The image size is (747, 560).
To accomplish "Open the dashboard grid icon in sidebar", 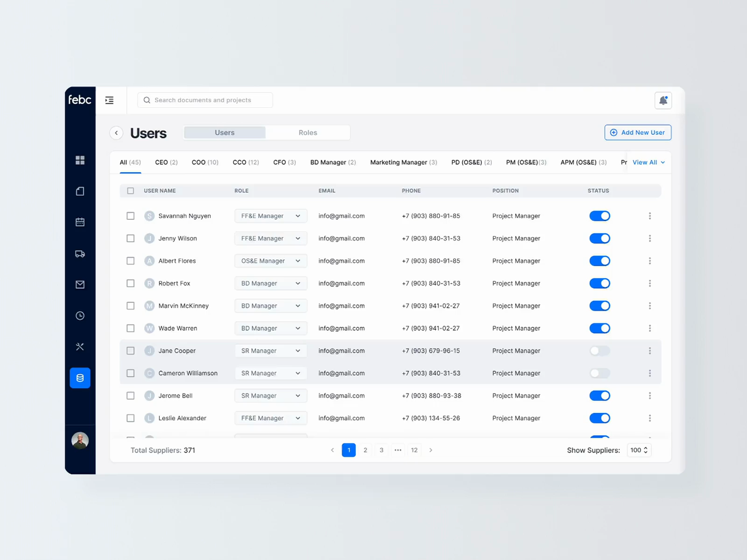I will [x=80, y=160].
